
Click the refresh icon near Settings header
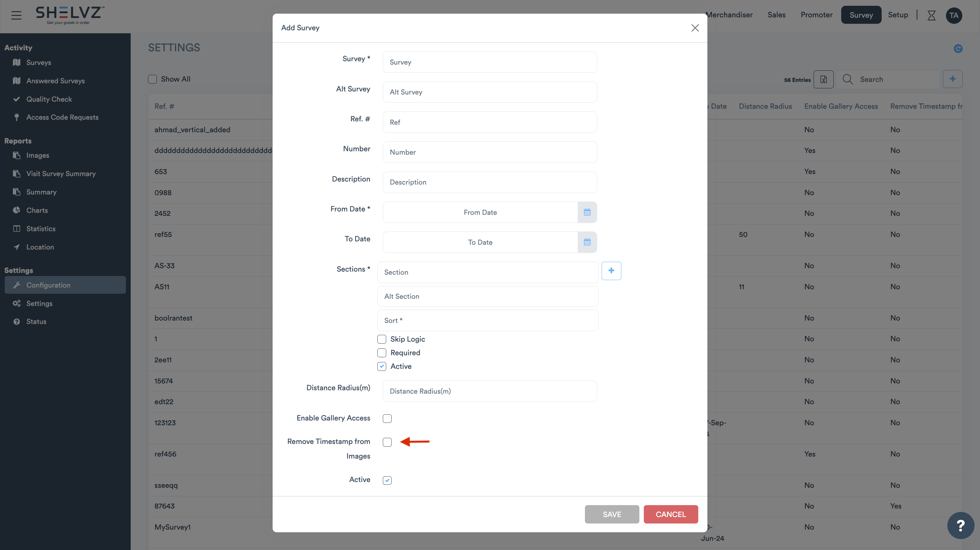point(958,48)
